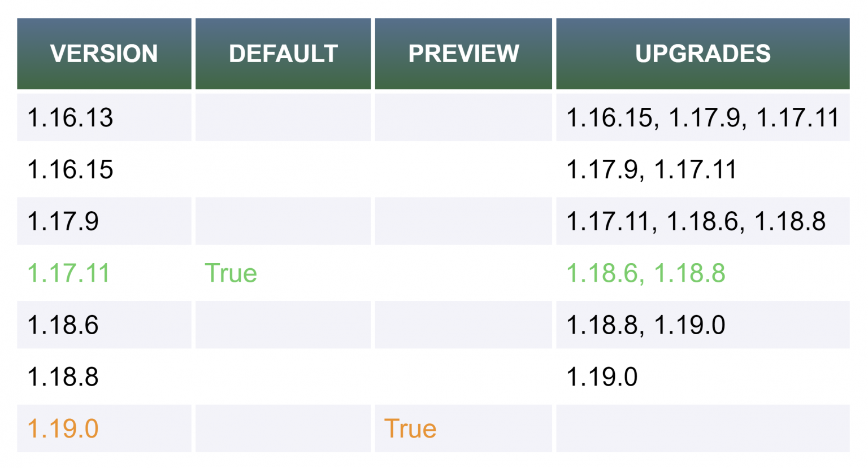Select upgrades cell "1.16.15, 1.17.9, 1.17.11"
The image size is (868, 468).
(x=702, y=118)
